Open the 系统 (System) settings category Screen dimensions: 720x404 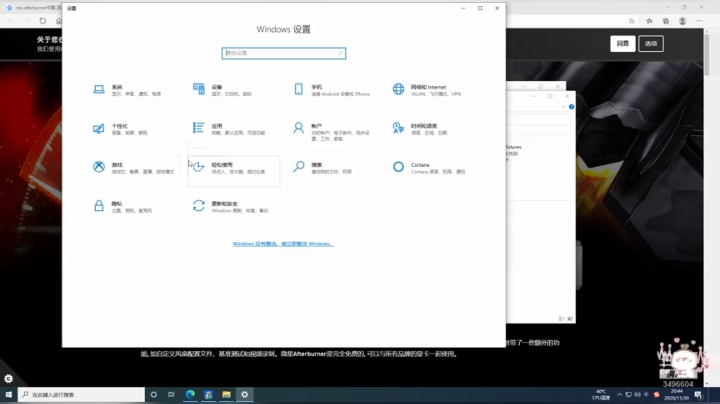129,90
